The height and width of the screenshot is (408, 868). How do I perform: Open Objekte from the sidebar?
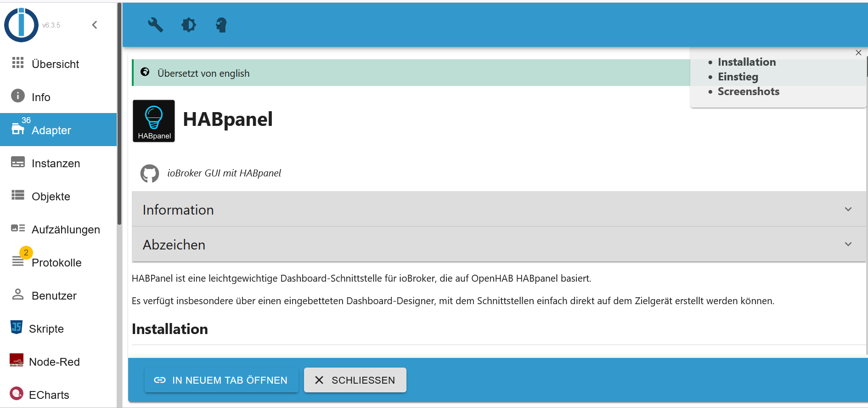(x=51, y=197)
